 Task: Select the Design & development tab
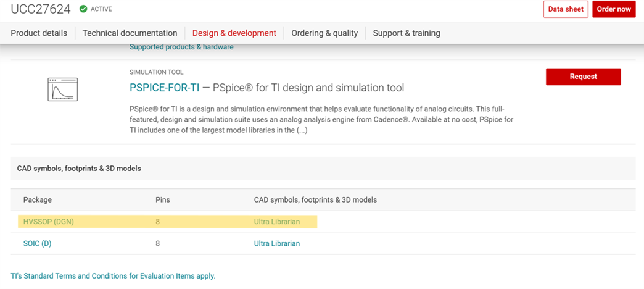[234, 33]
